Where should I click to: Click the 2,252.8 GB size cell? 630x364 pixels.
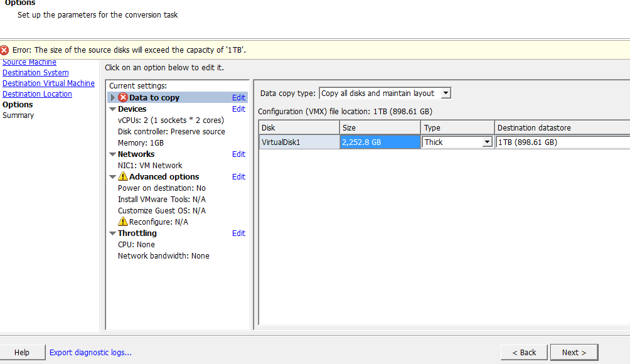380,142
